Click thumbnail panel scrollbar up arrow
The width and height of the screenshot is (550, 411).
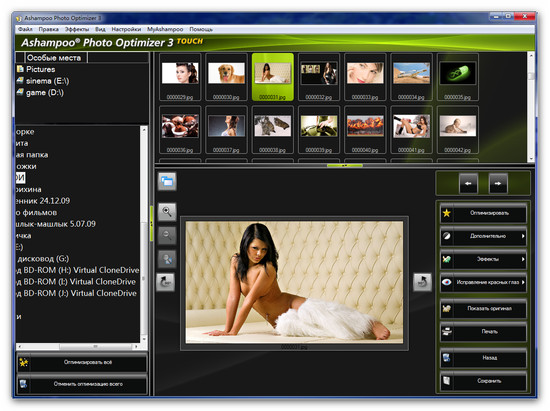click(531, 55)
